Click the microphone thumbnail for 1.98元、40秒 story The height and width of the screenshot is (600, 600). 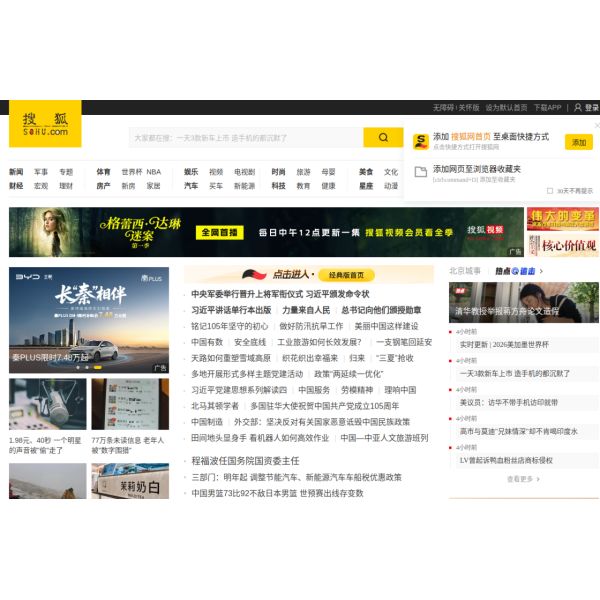pyautogui.click(x=48, y=404)
